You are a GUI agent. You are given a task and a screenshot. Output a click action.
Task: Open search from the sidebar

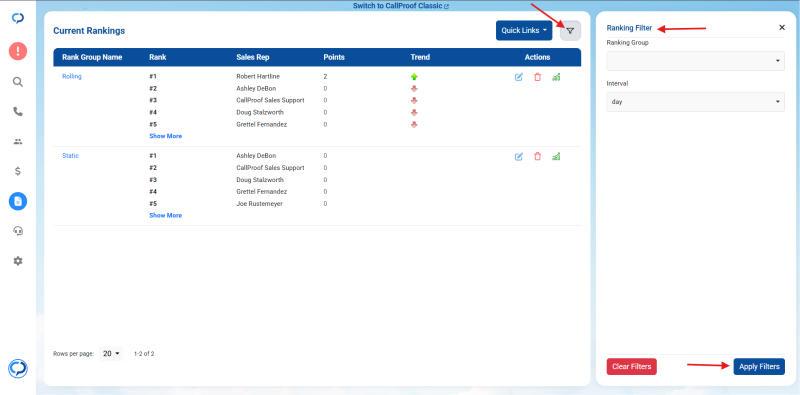(18, 82)
